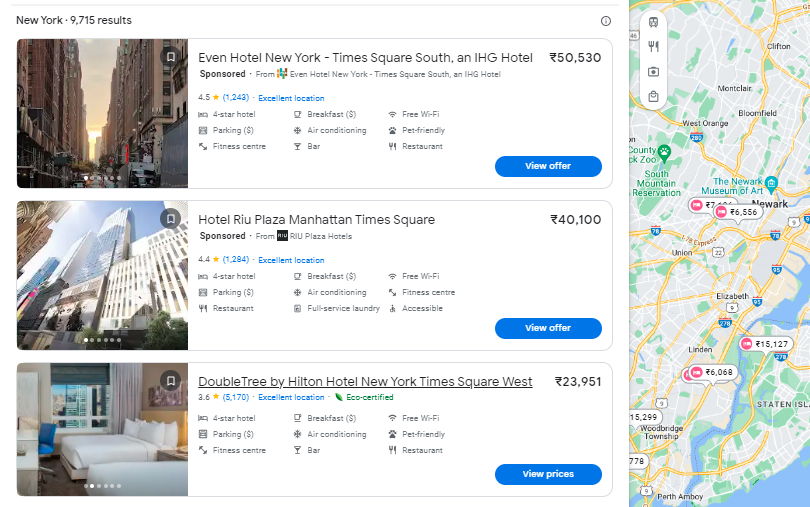
Task: View offer for Hotel Riu Plaza
Action: click(x=548, y=328)
